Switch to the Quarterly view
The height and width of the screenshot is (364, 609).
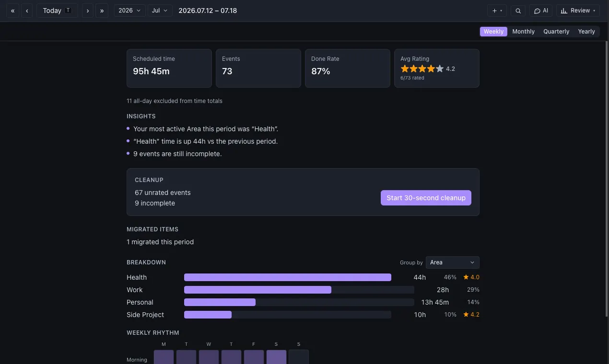556,32
